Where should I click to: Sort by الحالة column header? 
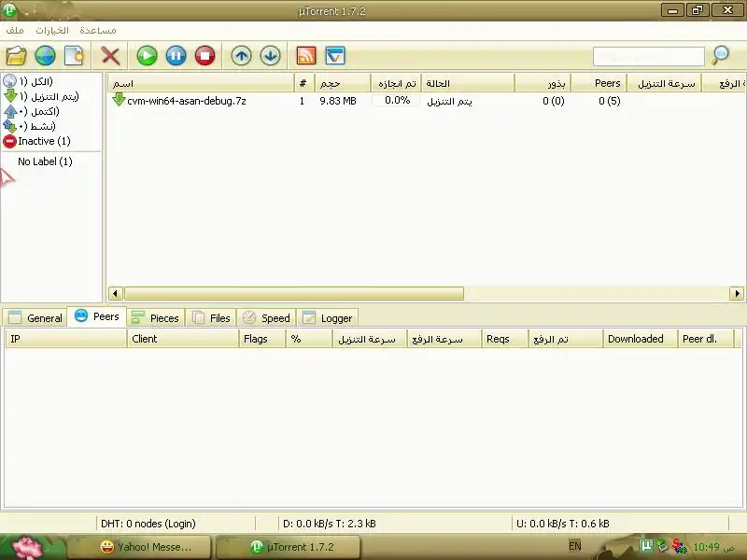pos(468,83)
